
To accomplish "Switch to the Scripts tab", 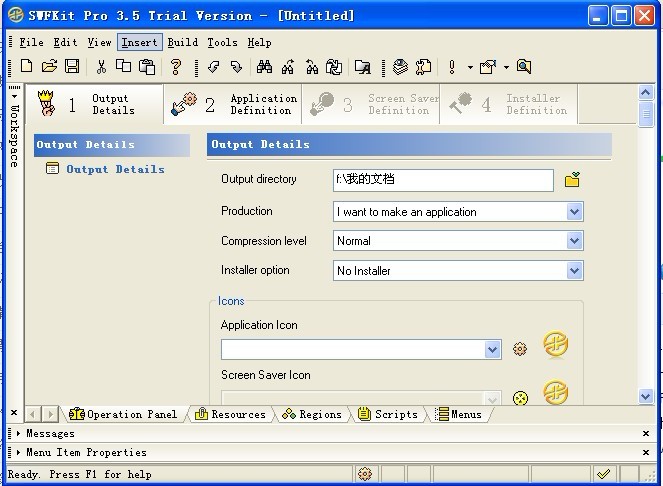I will [388, 414].
